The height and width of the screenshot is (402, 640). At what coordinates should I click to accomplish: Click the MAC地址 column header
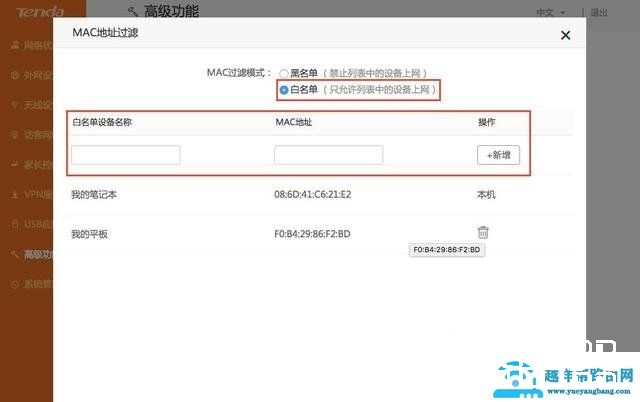click(294, 122)
